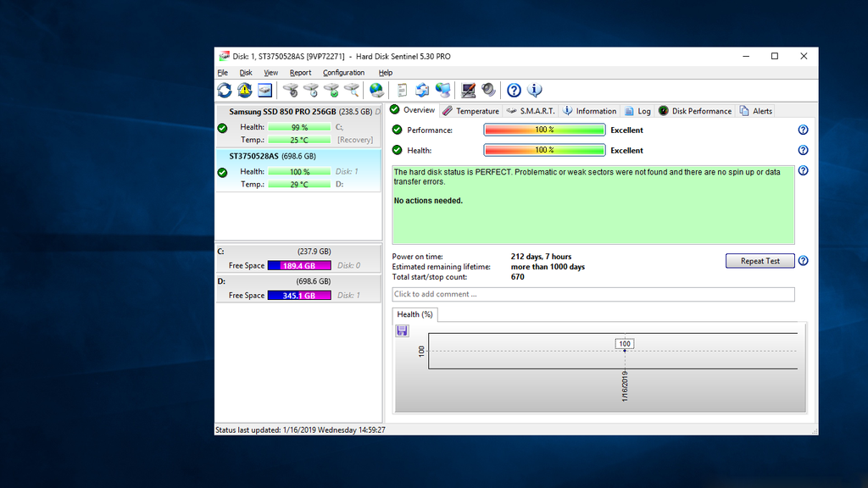Click the yellow warning triangle toolbar icon

[x=245, y=90]
